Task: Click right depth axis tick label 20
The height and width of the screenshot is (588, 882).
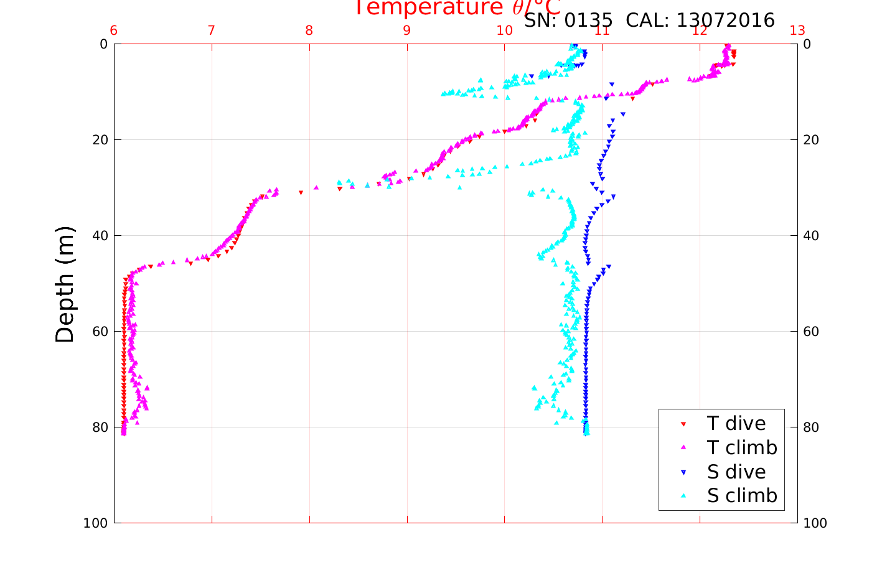Action: coord(812,140)
